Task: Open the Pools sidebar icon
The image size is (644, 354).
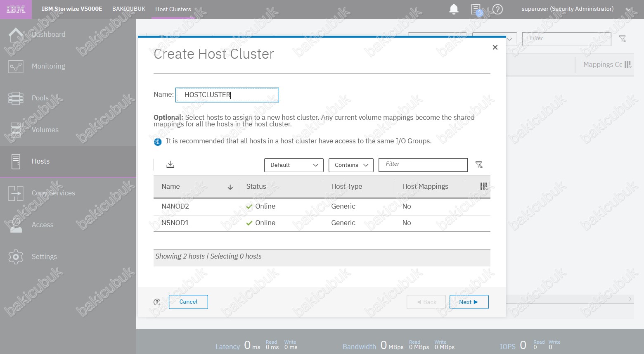Action: [x=16, y=98]
